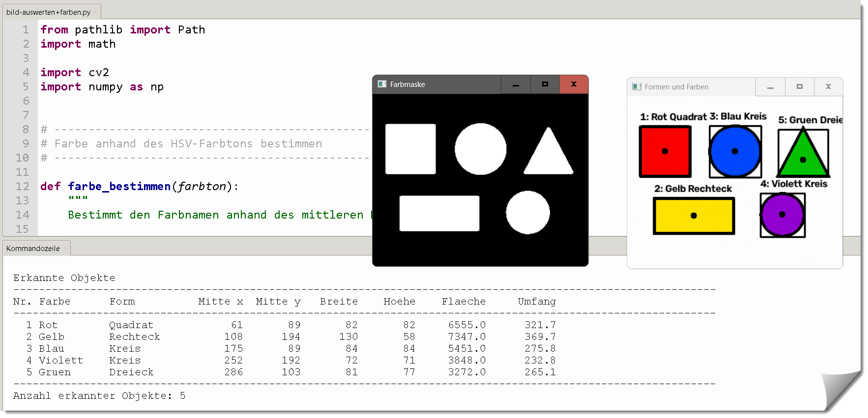
Task: Click the 'Flaeche' column header
Action: [463, 302]
